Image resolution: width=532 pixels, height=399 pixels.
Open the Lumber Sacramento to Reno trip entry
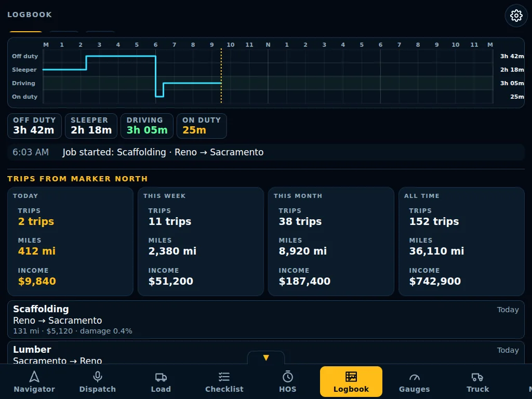(x=266, y=353)
